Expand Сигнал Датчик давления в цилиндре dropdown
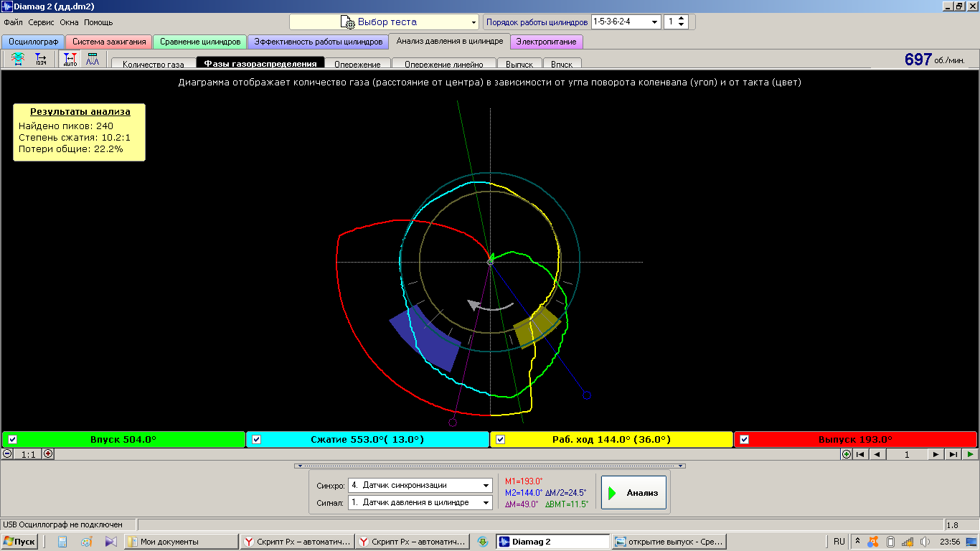 [x=420, y=503]
